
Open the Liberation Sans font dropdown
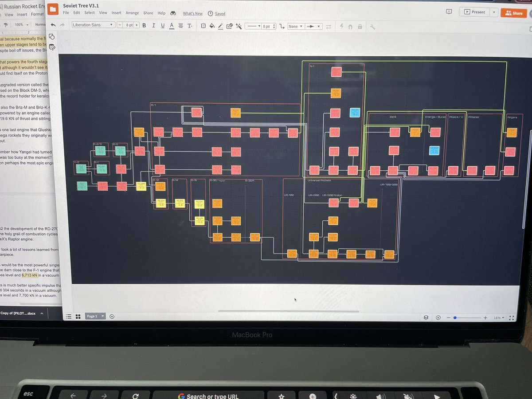point(93,25)
